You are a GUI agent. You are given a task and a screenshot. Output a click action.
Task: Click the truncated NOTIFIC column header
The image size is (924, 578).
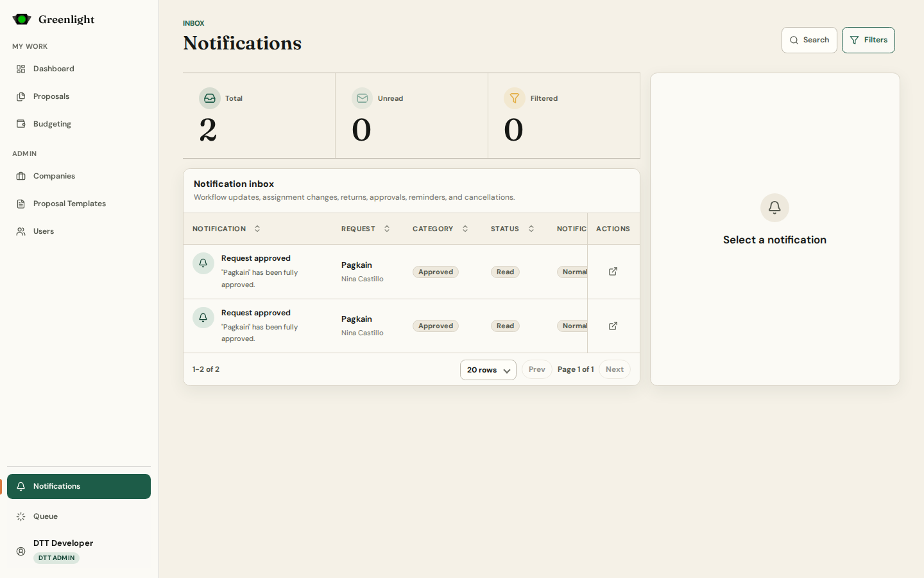pos(572,229)
